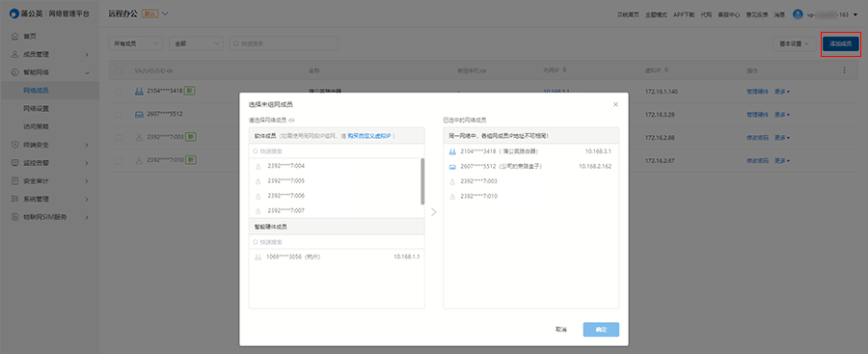Open the 所有成员 filter dropdown

pos(136,43)
